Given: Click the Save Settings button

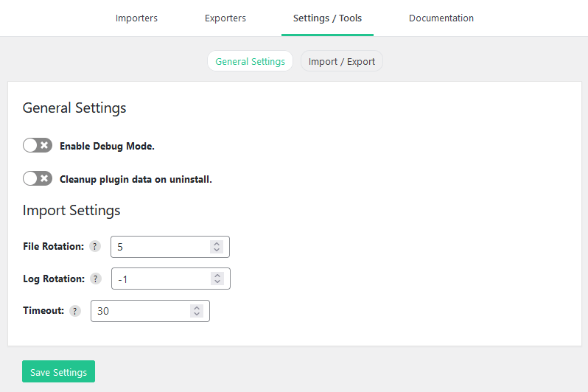Looking at the screenshot, I should pyautogui.click(x=58, y=371).
